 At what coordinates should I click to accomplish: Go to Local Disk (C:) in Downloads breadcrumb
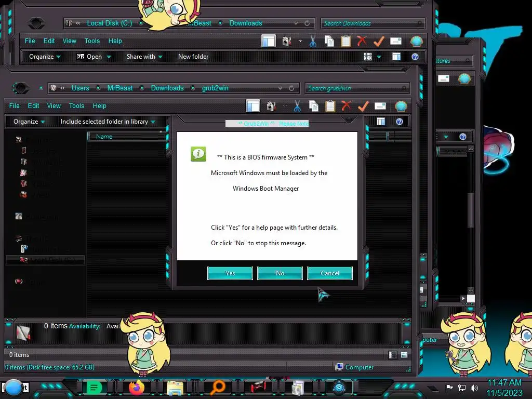[x=110, y=23]
